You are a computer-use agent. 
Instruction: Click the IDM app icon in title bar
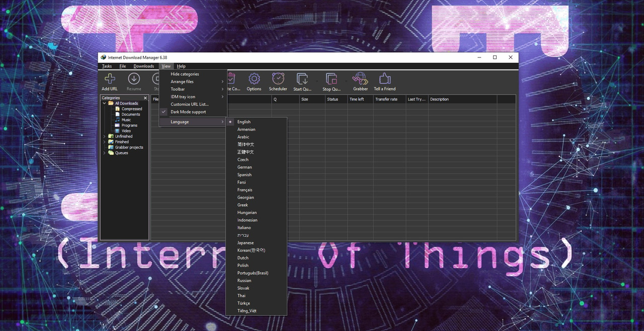[x=103, y=57]
